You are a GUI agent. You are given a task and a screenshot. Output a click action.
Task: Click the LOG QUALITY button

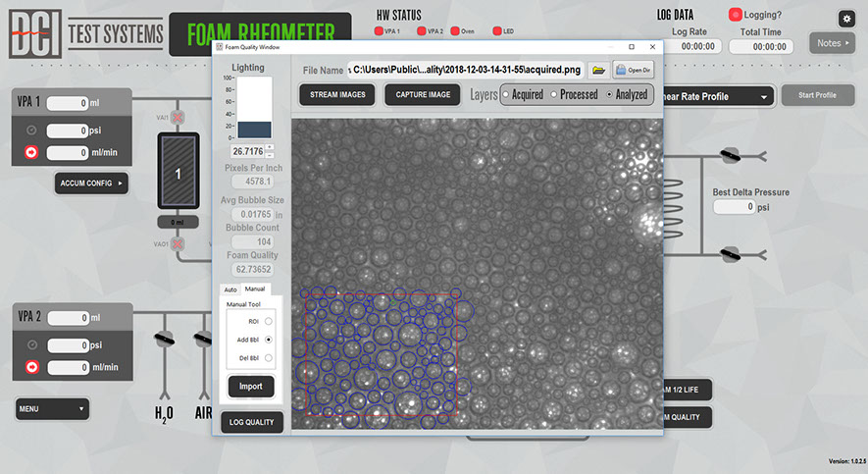(x=251, y=422)
